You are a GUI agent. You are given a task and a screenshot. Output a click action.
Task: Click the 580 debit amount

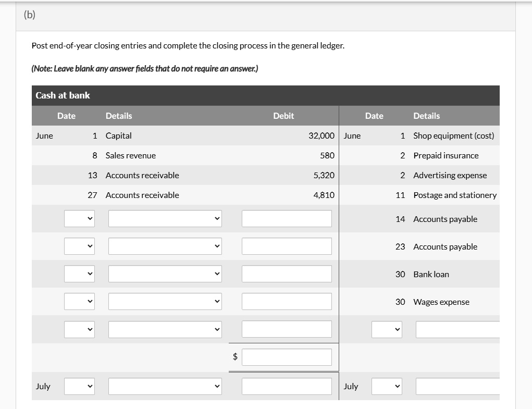point(327,155)
